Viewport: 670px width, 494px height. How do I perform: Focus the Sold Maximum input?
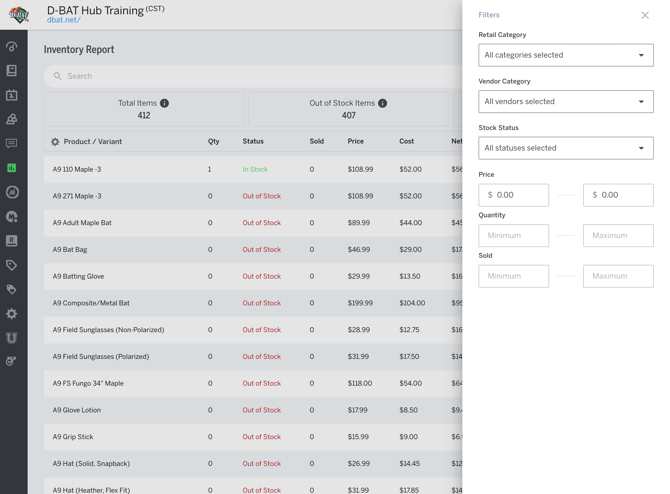pyautogui.click(x=618, y=276)
